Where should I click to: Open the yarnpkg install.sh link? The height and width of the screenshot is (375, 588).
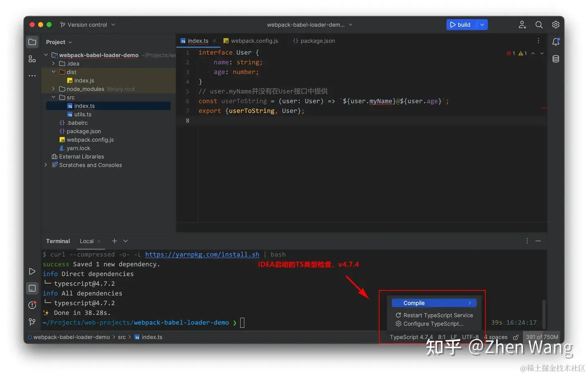pyautogui.click(x=202, y=254)
